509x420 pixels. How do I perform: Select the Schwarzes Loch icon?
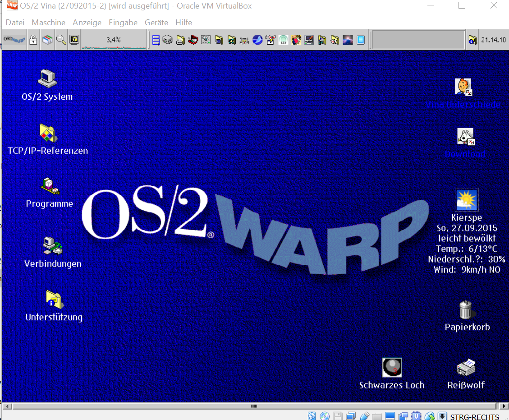click(392, 367)
